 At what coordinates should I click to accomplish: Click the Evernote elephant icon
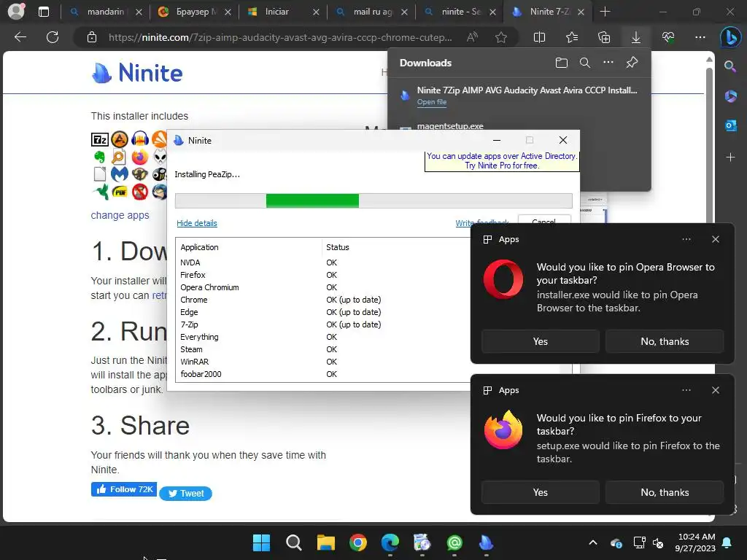pyautogui.click(x=99, y=157)
